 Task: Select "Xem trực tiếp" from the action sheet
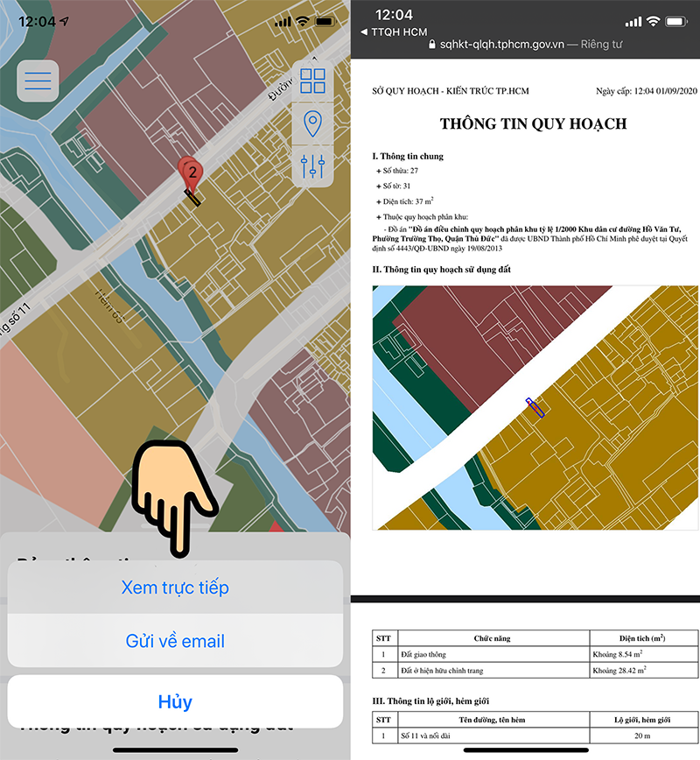(174, 588)
